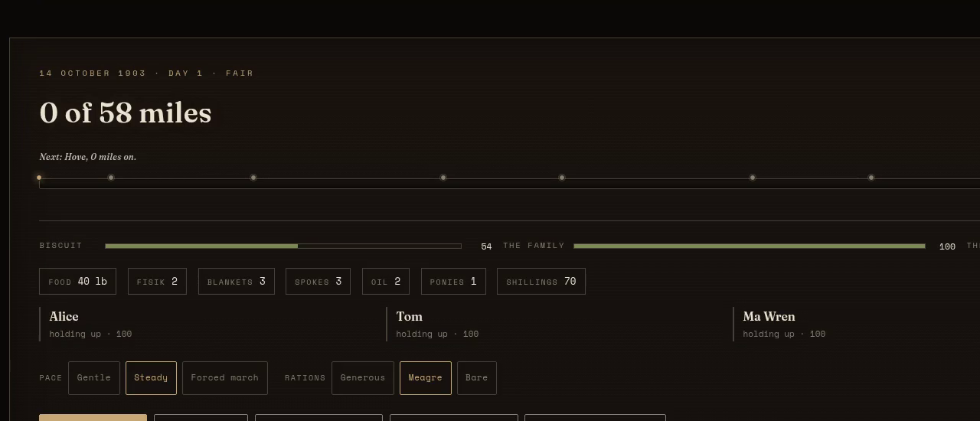Click the PACE label
Screen dimensions: 980x421
coord(51,378)
